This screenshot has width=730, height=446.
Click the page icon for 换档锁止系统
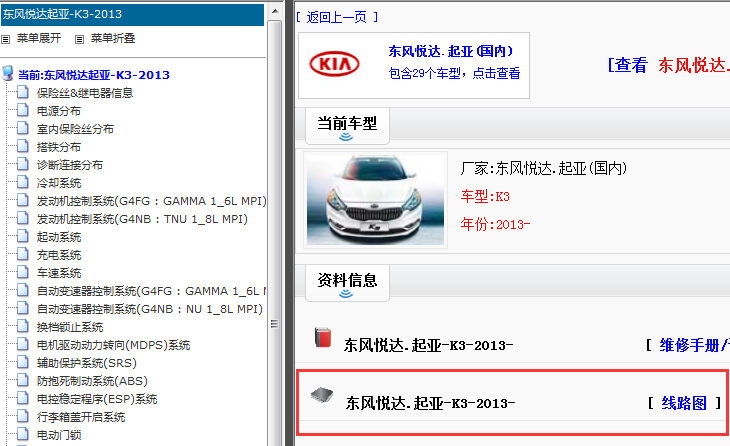[23, 326]
